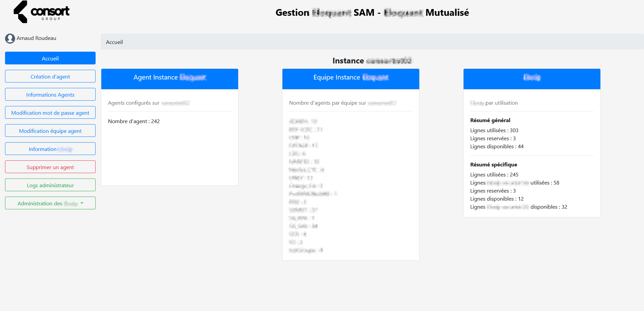
Task: Go to the blue Accueil sidebar button
Action: coord(50,58)
